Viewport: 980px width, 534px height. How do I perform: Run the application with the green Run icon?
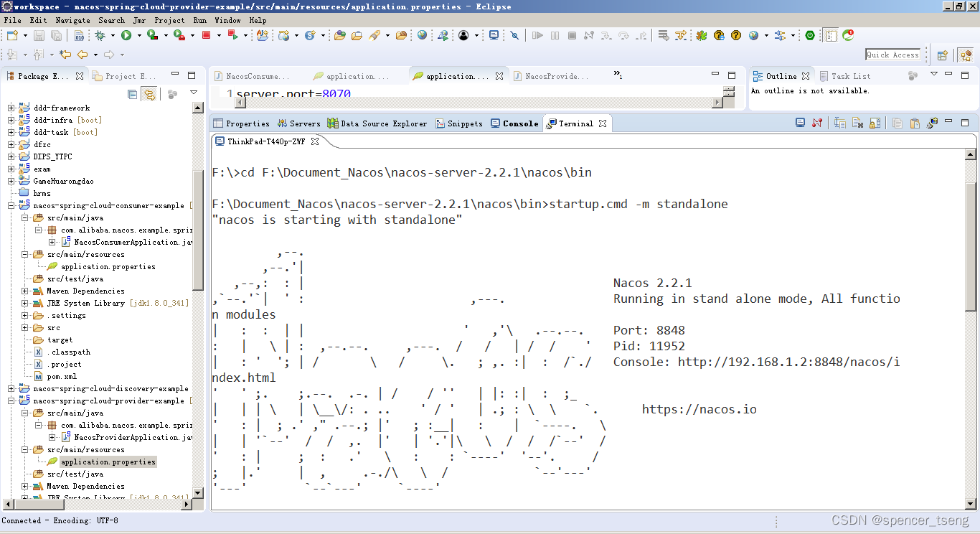coord(127,34)
